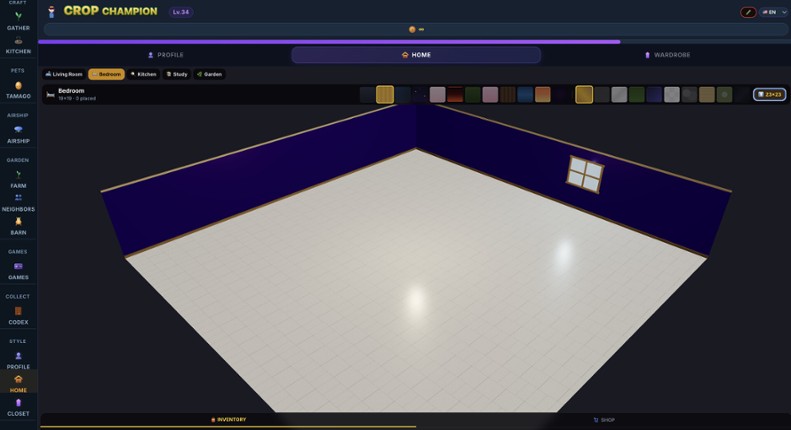
Task: Open the Shop panel at bottom
Action: (x=603, y=420)
